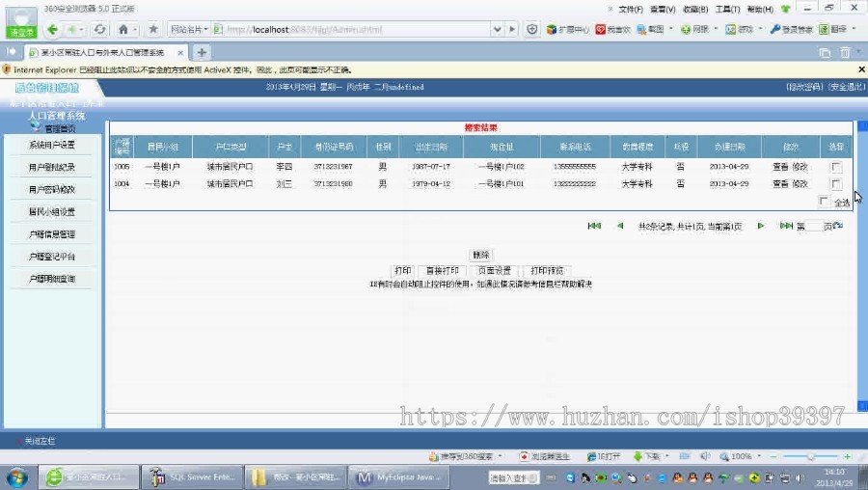Screen dimensions: 868x490
Task: Open the 查看(V) menu
Action: coord(663,10)
